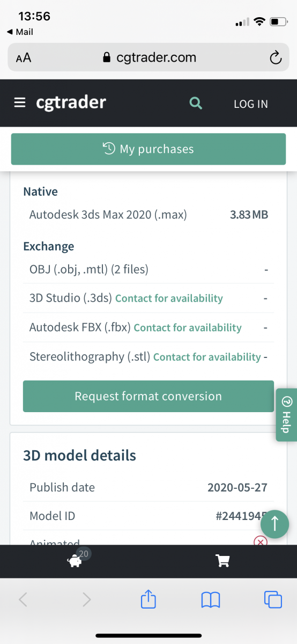Tap the Publish date label

pos(62,488)
